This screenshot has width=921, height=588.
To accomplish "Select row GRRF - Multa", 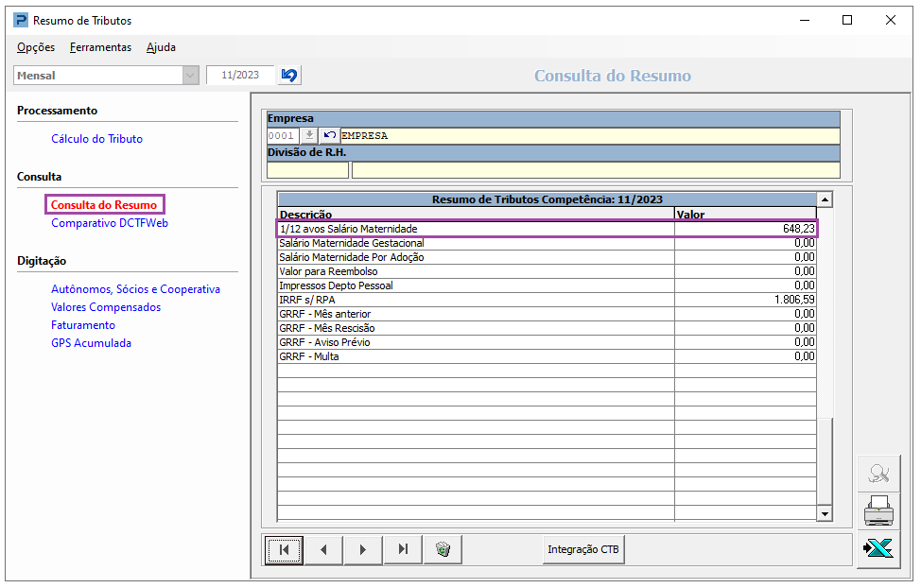I will (x=547, y=356).
